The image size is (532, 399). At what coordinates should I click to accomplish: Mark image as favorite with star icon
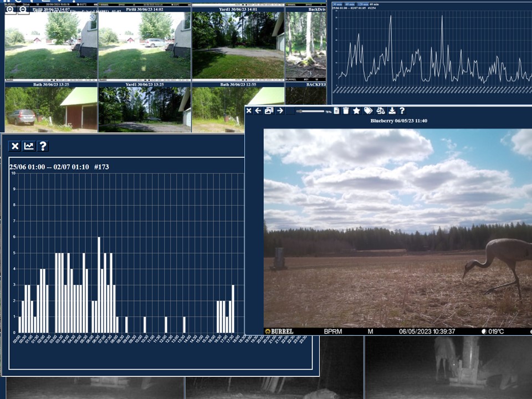point(357,111)
